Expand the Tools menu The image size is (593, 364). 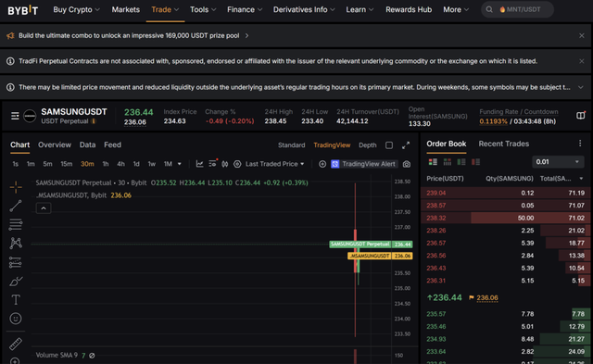pyautogui.click(x=203, y=10)
